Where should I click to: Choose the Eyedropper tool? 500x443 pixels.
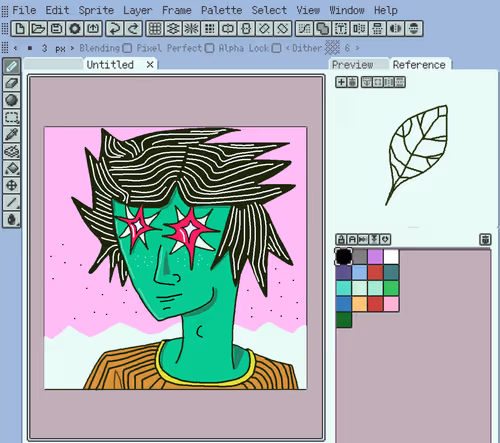click(x=12, y=134)
